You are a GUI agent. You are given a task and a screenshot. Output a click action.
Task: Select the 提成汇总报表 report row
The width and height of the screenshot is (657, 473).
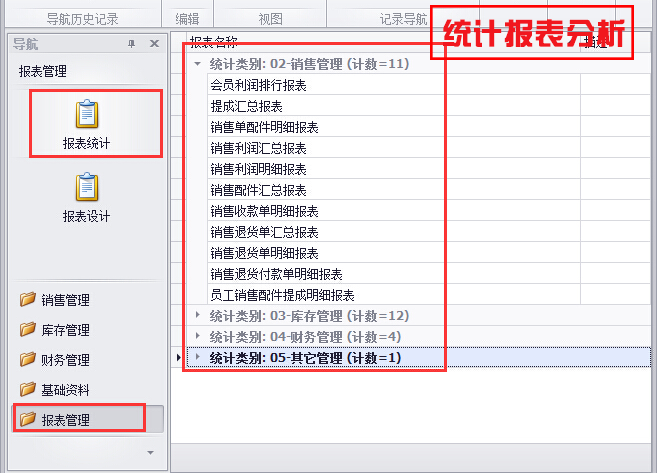click(246, 106)
